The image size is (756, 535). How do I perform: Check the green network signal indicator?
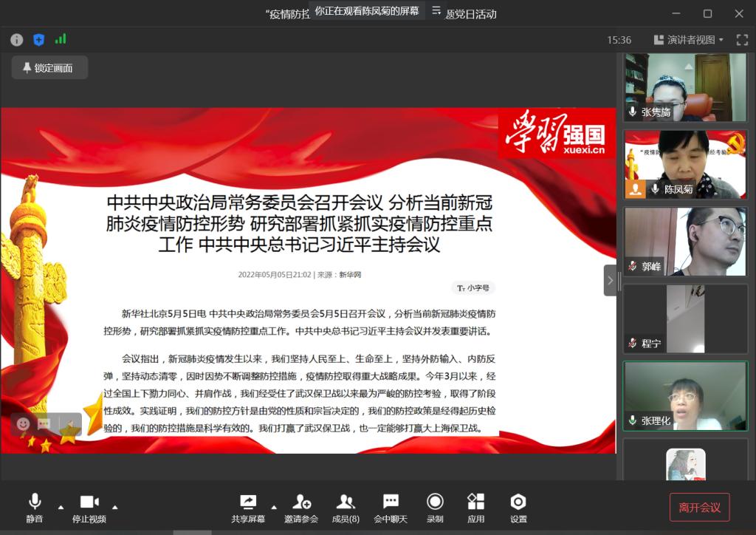[61, 39]
